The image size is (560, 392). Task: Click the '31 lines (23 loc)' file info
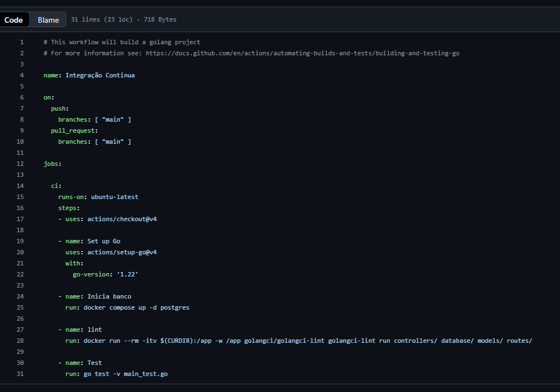pyautogui.click(x=102, y=20)
